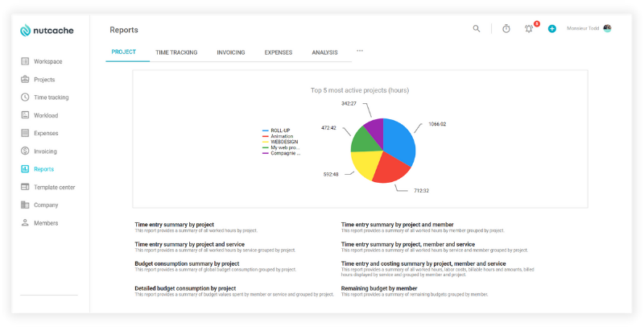Open the Analysis tab

click(x=325, y=52)
